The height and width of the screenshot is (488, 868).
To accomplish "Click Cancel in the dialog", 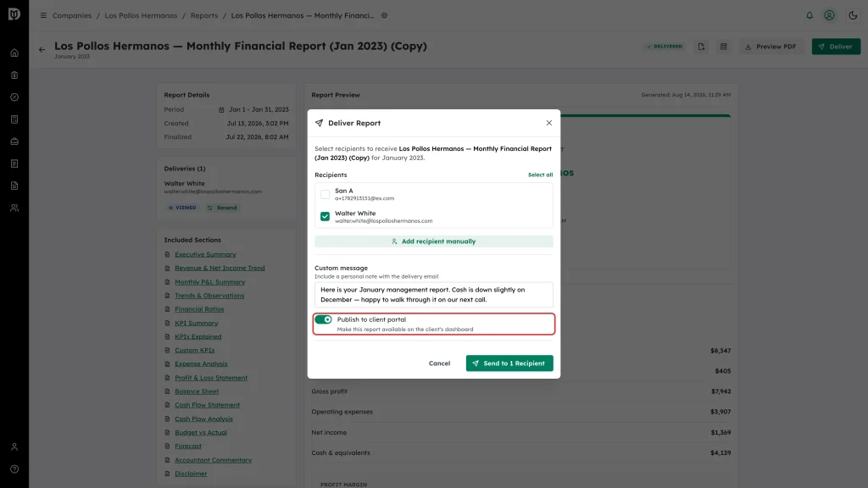I will click(x=440, y=363).
